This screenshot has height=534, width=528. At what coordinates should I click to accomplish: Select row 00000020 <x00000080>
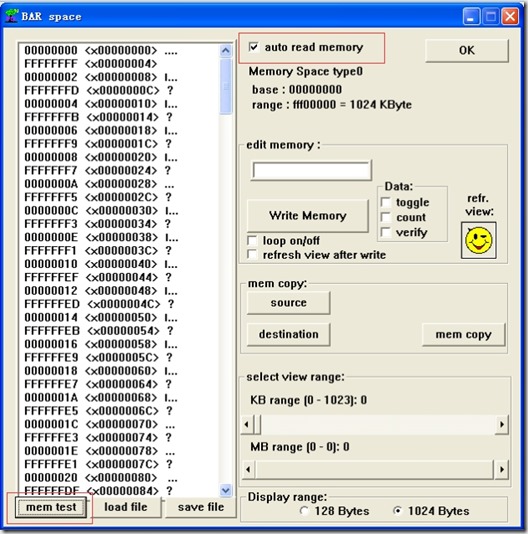(119, 477)
